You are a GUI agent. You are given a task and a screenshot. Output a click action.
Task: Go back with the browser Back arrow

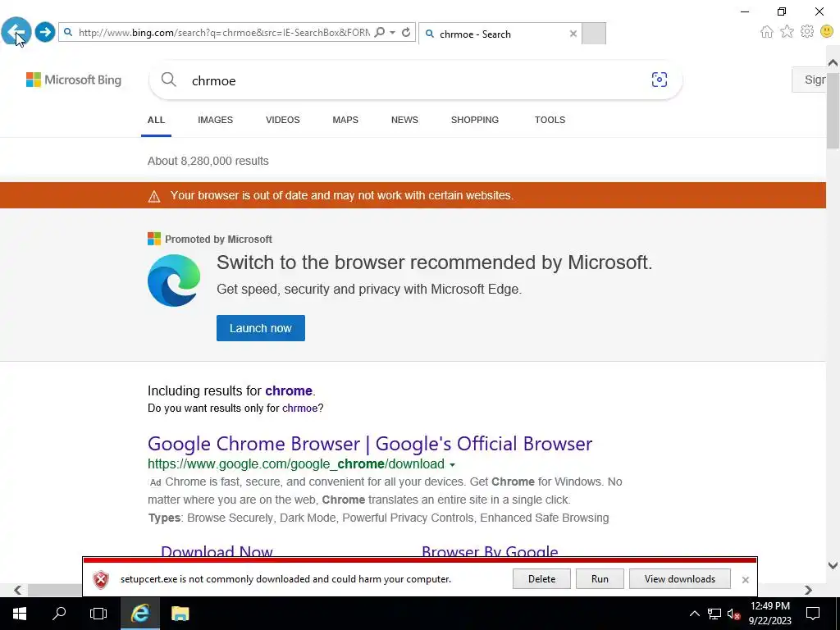click(x=16, y=32)
